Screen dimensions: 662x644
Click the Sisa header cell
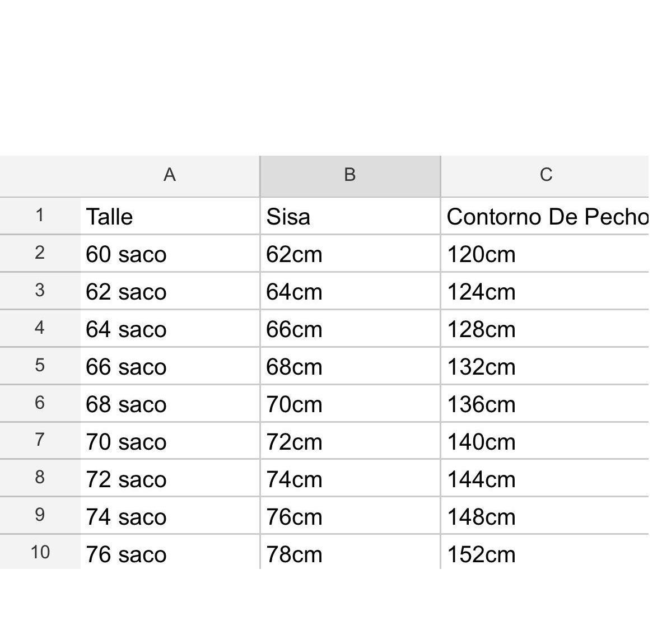(350, 216)
